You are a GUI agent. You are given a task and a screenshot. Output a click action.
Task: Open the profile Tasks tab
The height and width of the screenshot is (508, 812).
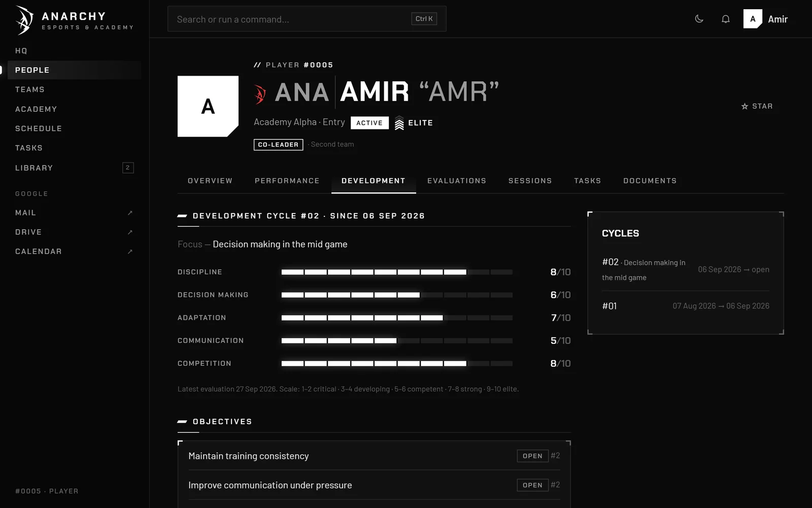point(588,181)
